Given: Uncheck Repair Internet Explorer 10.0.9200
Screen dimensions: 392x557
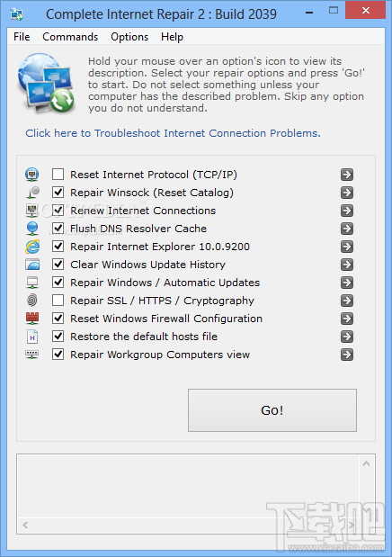Looking at the screenshot, I should coord(58,247).
